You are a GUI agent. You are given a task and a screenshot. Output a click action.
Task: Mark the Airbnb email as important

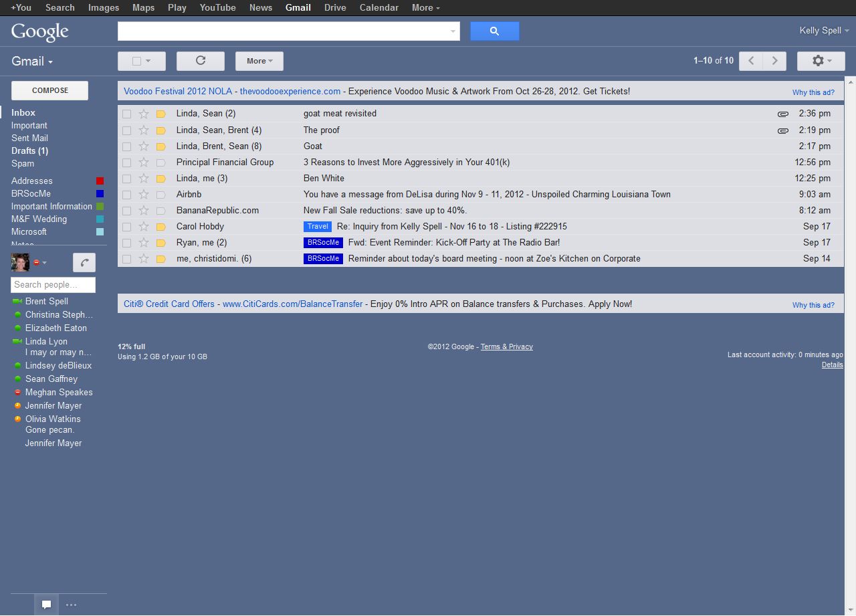point(160,195)
